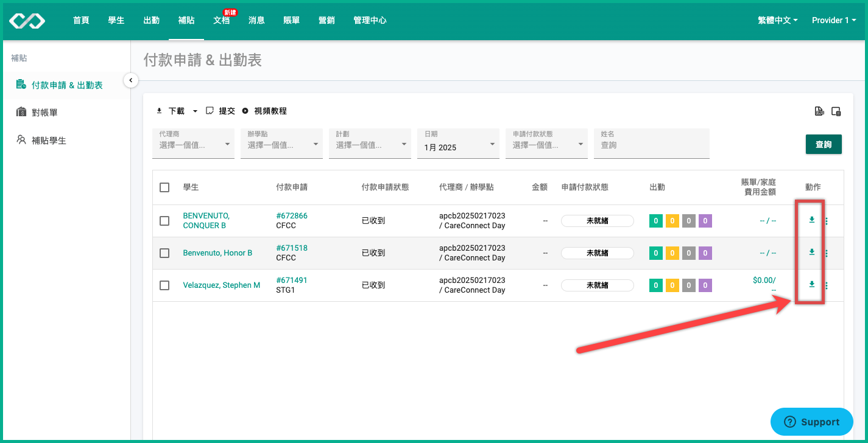The image size is (868, 443).
Task: Click the 提交 toolbar button
Action: pos(221,111)
